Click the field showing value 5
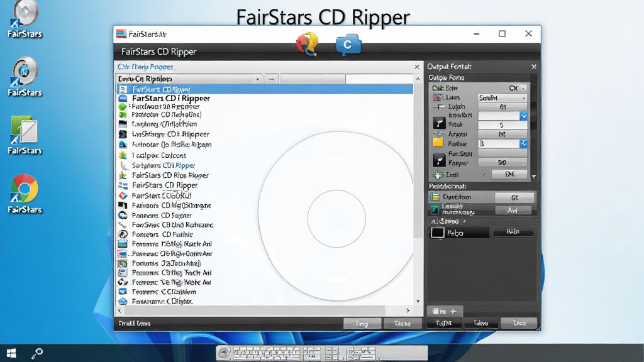The height and width of the screenshot is (362, 644). click(502, 125)
